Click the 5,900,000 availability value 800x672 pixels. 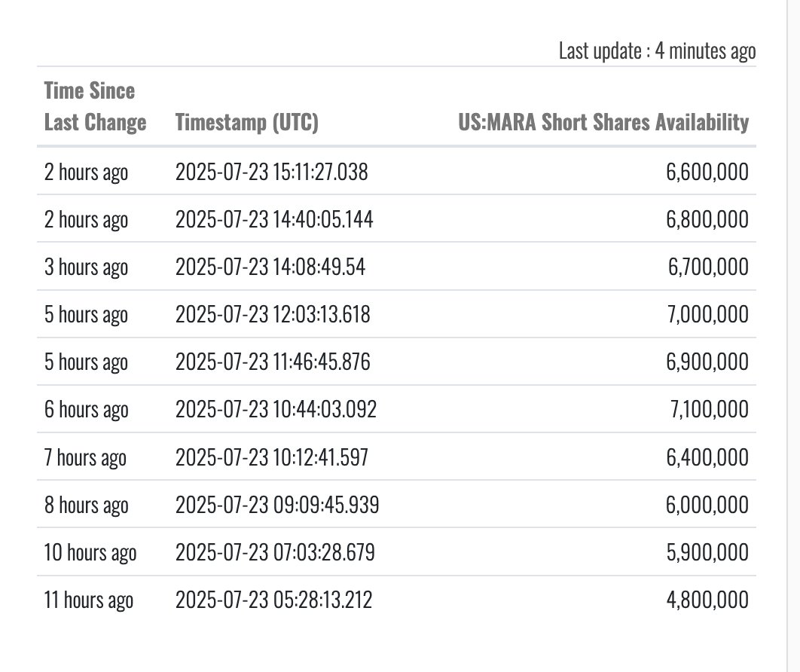707,552
